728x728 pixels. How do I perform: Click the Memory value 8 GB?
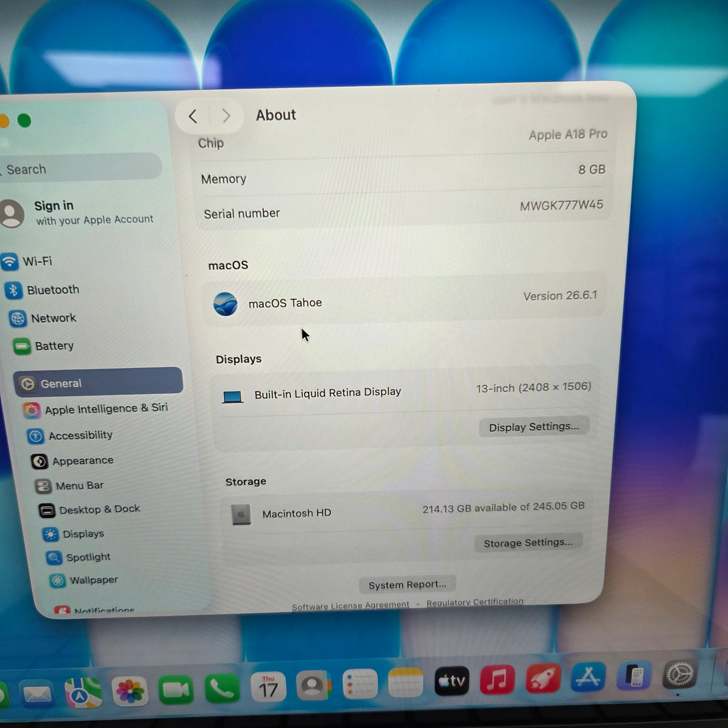(x=591, y=169)
